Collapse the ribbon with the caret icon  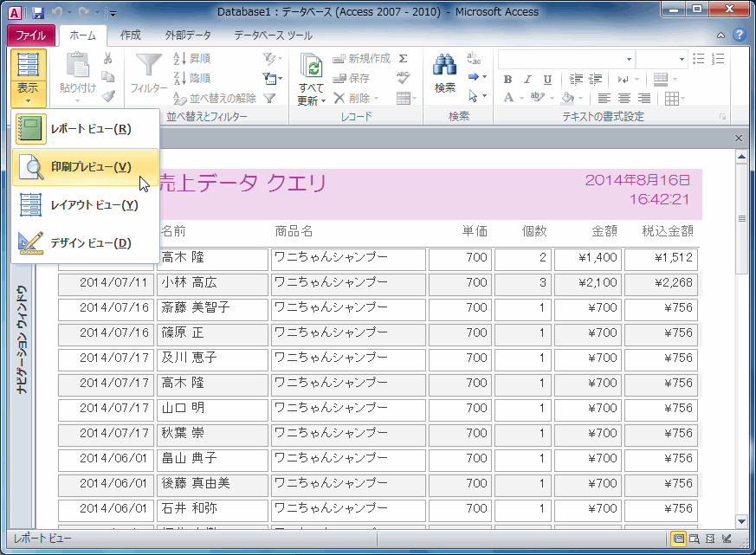pos(720,35)
